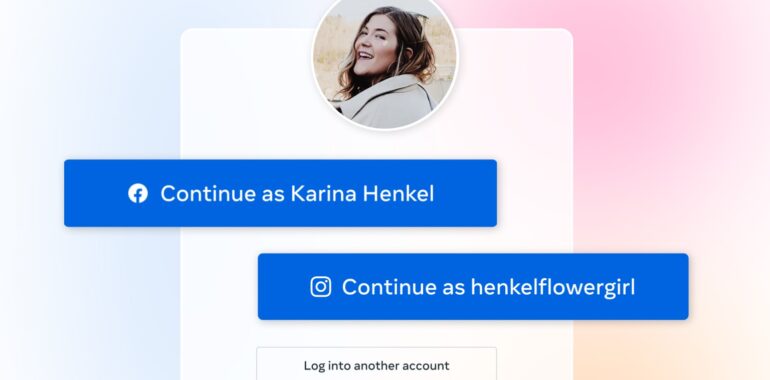
Task: Click the blue button with the Facebook logo
Action: (280, 193)
